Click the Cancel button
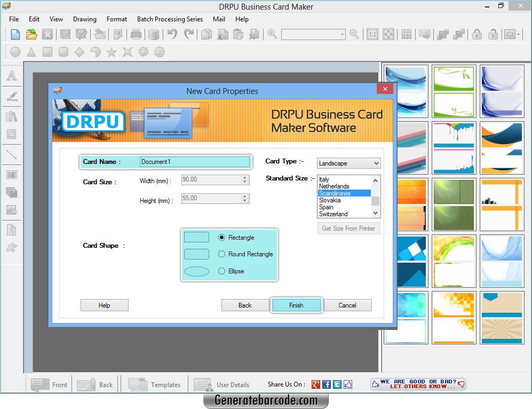 (x=347, y=305)
